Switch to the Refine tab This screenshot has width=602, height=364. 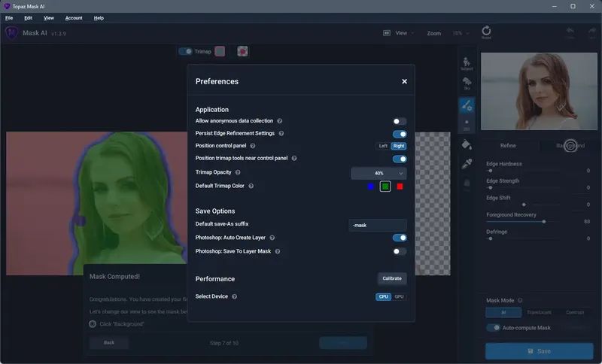(x=508, y=145)
